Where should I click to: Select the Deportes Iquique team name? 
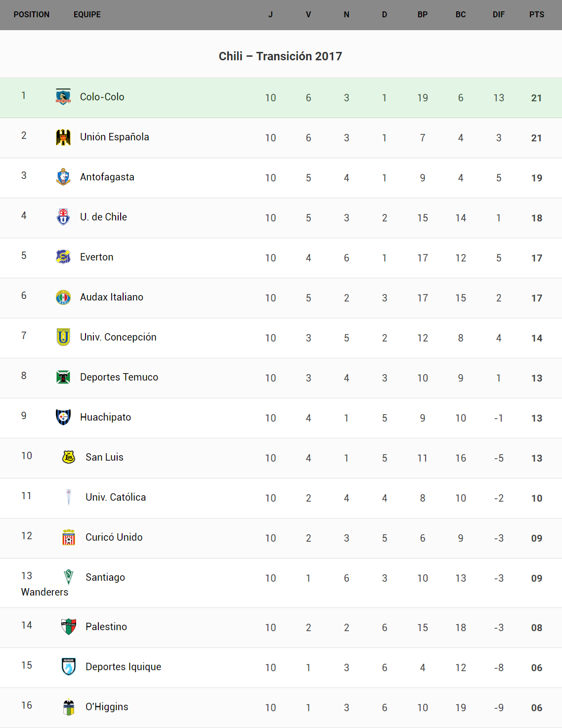tap(123, 667)
